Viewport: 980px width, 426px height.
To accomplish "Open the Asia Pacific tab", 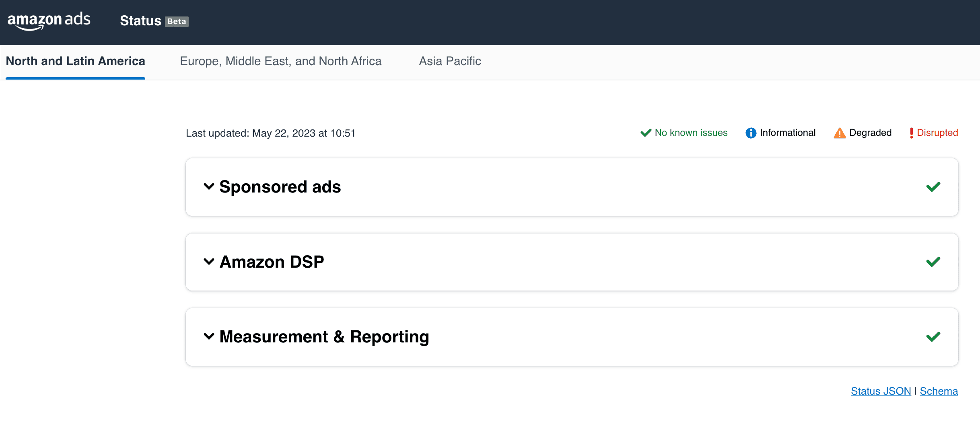I will (x=450, y=61).
